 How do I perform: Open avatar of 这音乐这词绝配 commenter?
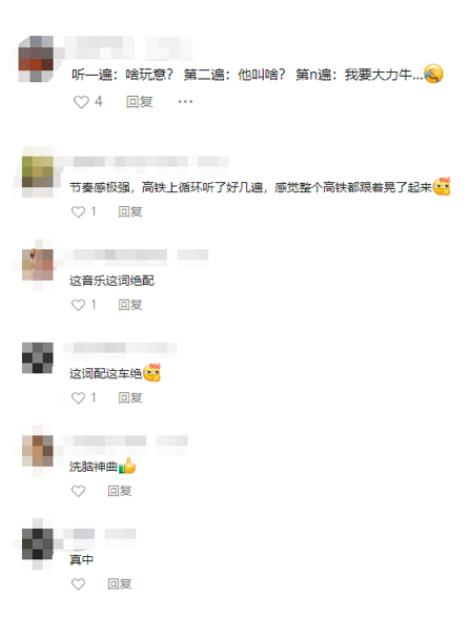click(x=37, y=264)
